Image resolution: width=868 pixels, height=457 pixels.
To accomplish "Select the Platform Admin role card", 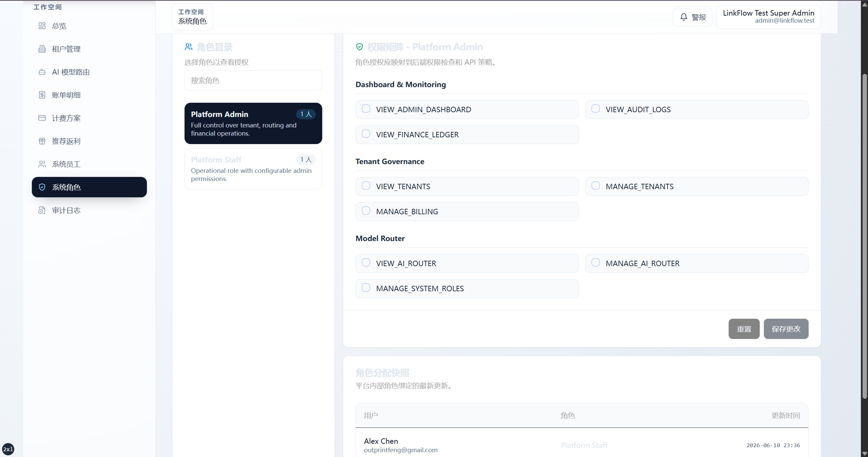I will [253, 123].
